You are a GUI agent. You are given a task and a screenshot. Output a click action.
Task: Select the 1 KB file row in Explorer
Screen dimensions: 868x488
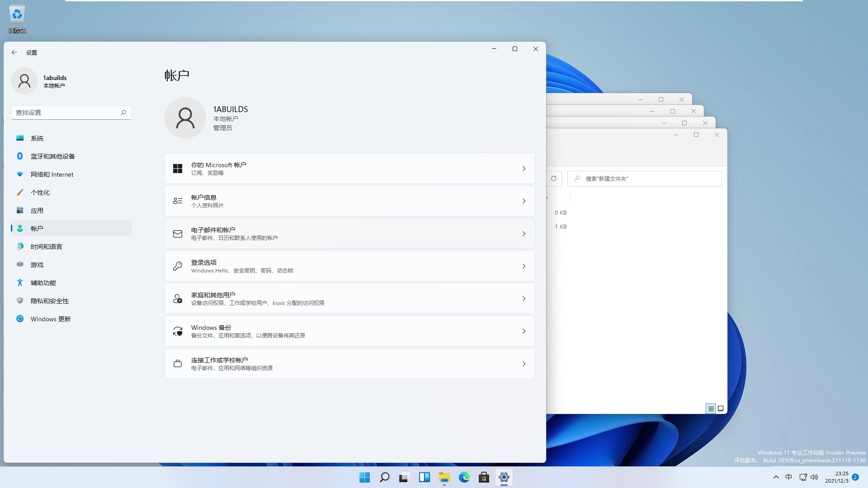(x=561, y=227)
